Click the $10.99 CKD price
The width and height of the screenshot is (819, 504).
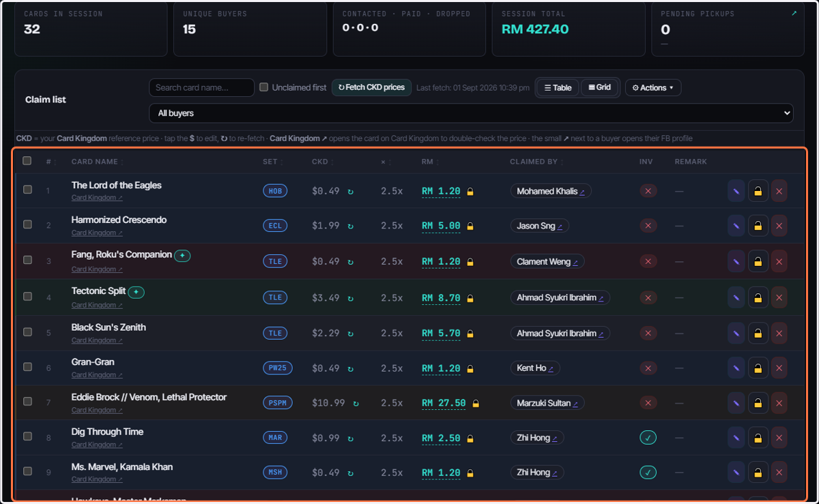(328, 403)
